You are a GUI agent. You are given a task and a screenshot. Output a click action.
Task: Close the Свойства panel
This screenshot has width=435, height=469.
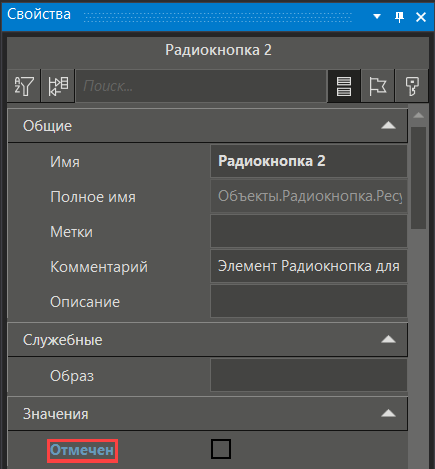point(421,17)
